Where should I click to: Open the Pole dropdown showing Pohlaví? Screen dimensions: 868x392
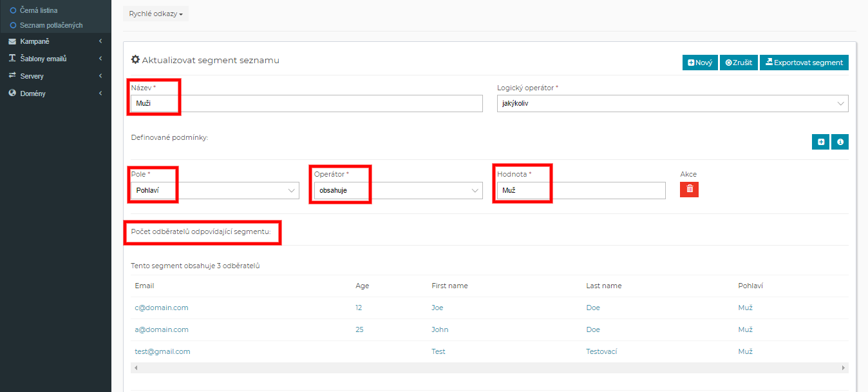(x=215, y=190)
